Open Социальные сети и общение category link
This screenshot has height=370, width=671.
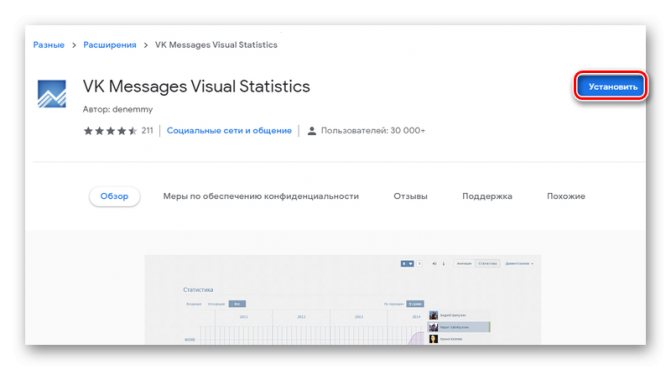pos(229,130)
